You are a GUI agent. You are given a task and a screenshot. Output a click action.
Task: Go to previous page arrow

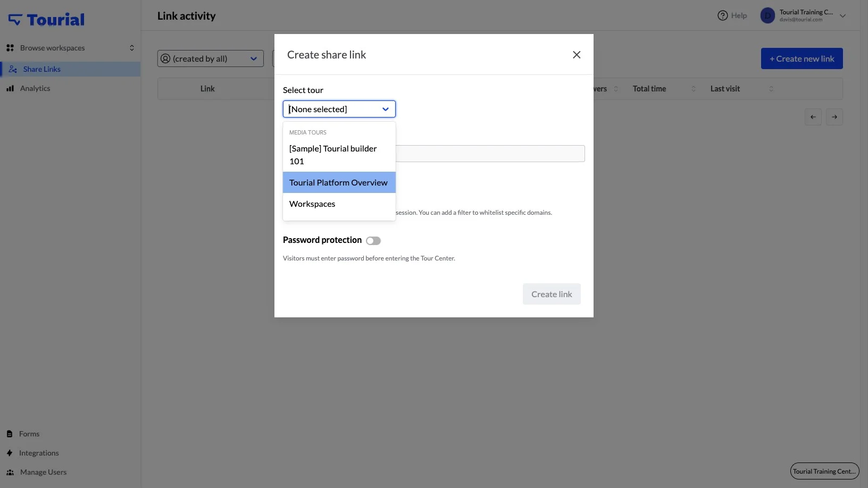(x=813, y=117)
